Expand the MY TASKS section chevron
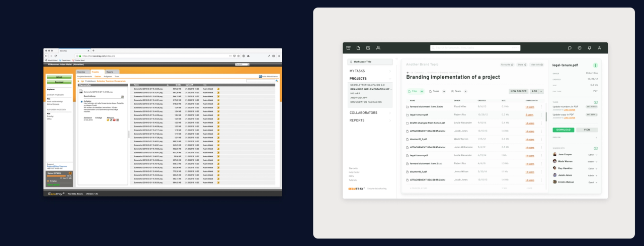The width and height of the screenshot is (644, 246). (389, 71)
